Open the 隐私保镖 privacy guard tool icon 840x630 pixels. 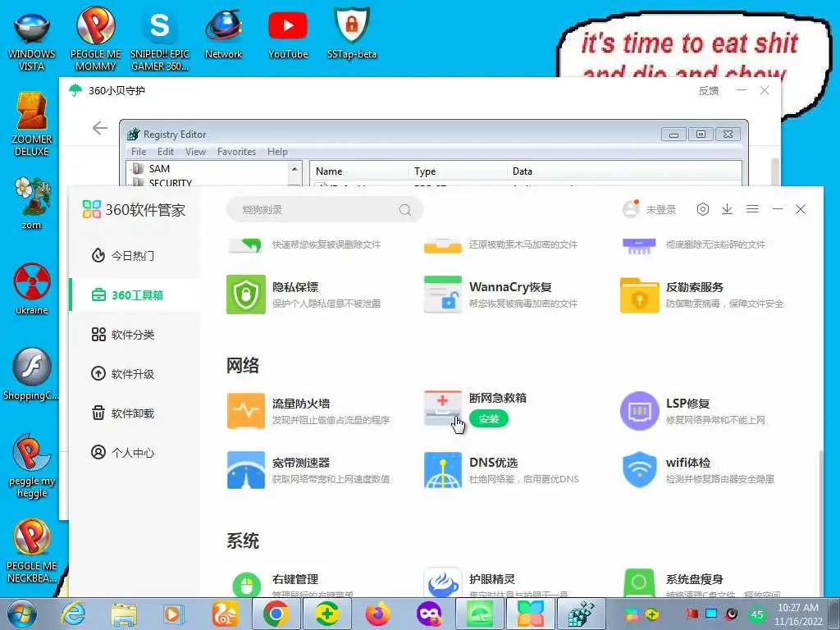(246, 294)
